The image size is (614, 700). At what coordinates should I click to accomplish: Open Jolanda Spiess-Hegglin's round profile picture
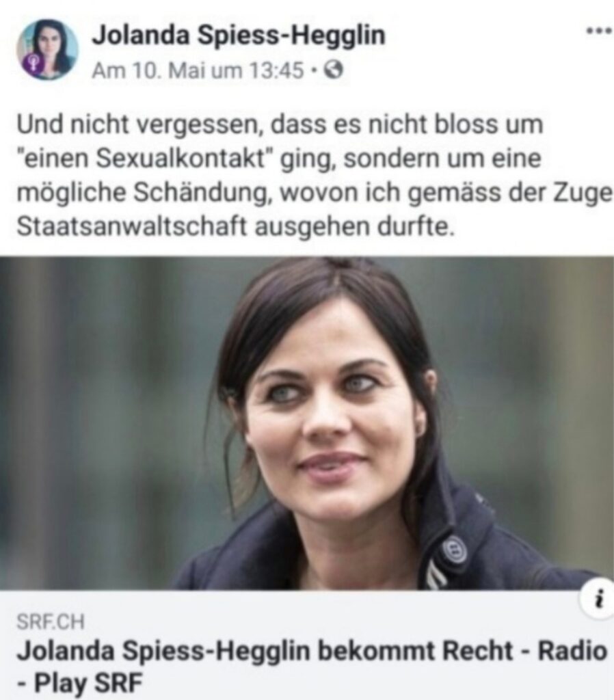[47, 50]
